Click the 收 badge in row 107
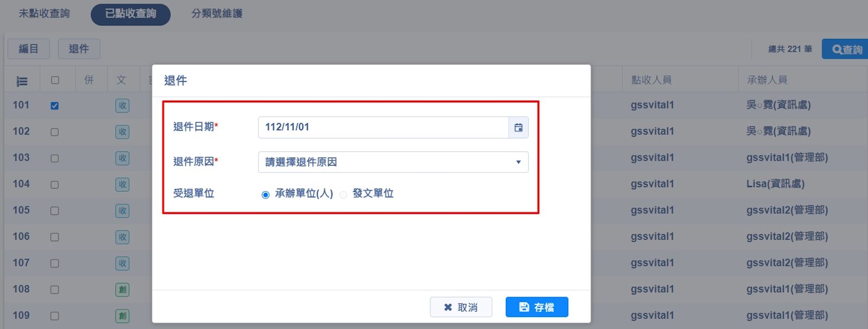The image size is (868, 329). tap(123, 263)
